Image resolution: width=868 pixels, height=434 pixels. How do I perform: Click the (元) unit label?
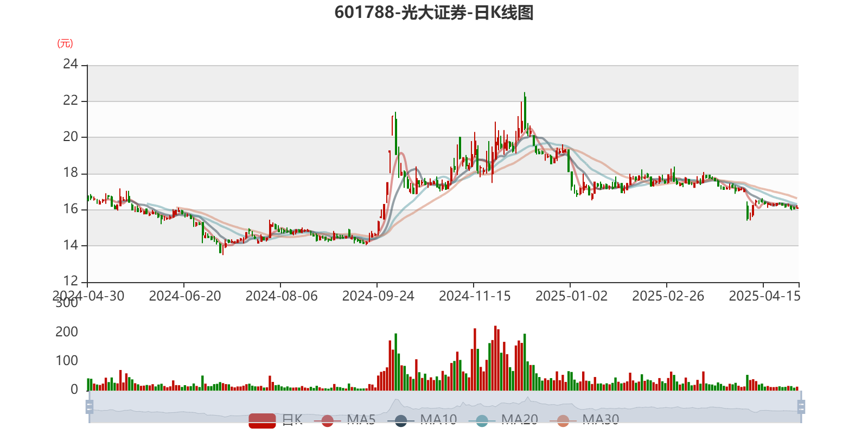(65, 43)
